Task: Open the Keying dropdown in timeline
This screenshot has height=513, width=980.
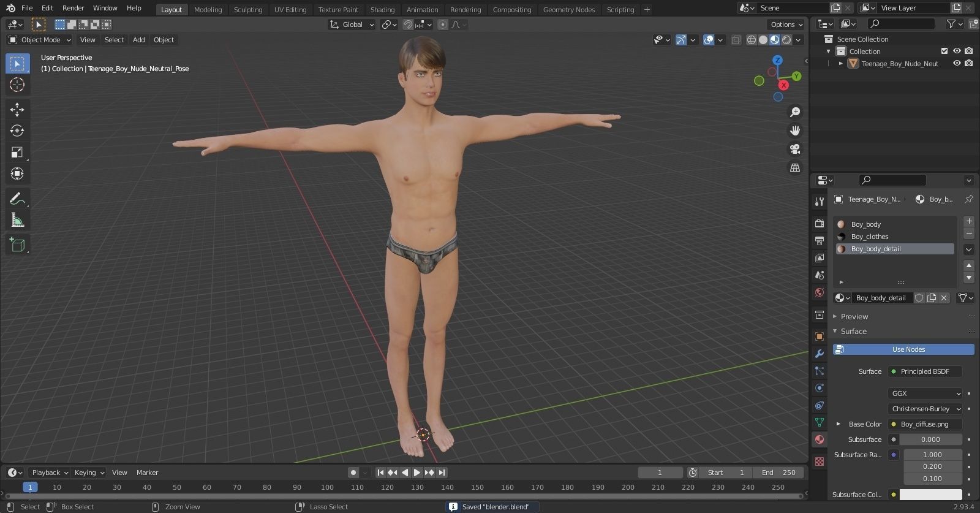Action: pyautogui.click(x=89, y=473)
